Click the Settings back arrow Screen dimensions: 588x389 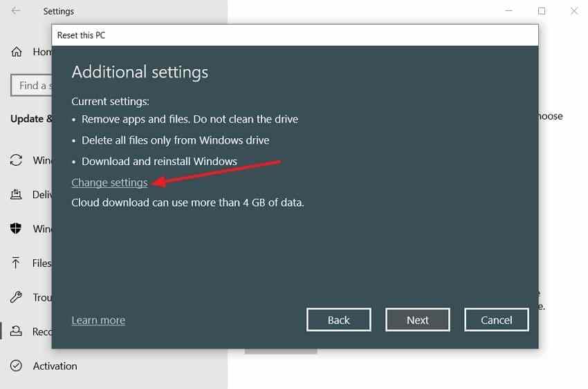pyautogui.click(x=16, y=11)
